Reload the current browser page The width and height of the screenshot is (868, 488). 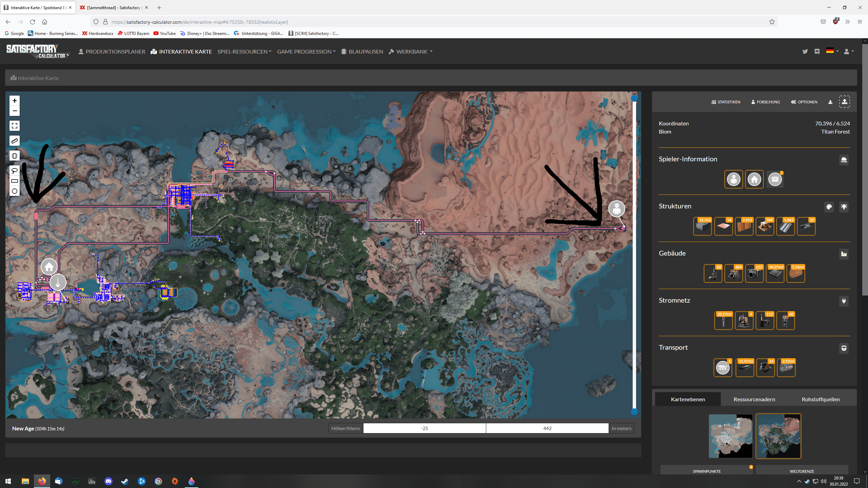[33, 22]
